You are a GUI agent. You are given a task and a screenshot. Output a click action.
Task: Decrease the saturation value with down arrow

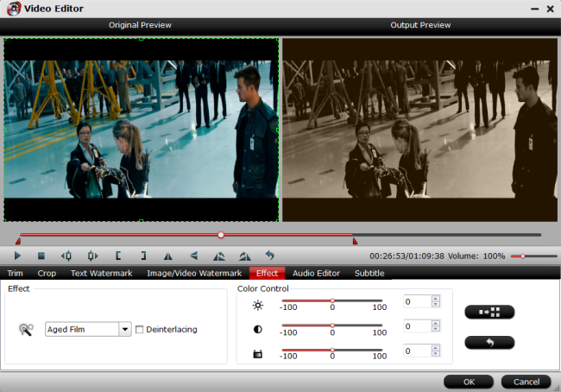click(x=435, y=355)
